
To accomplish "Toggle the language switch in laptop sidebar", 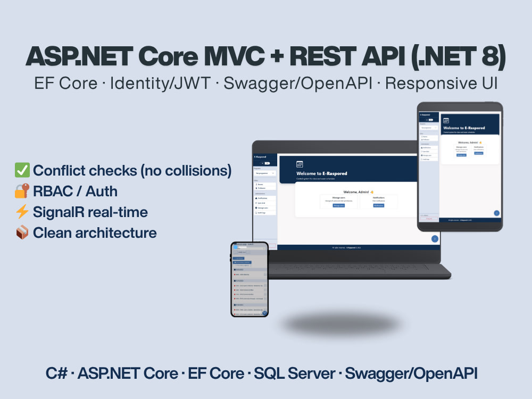I will (265, 163).
